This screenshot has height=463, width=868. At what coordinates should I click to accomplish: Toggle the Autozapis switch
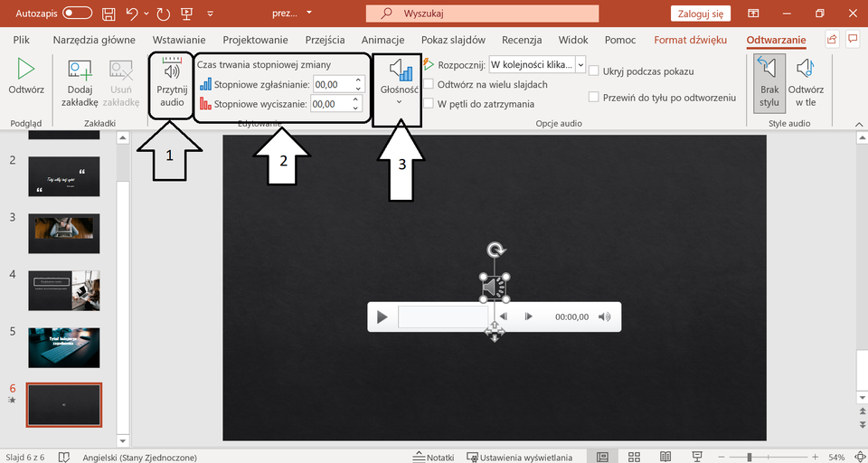(x=77, y=14)
